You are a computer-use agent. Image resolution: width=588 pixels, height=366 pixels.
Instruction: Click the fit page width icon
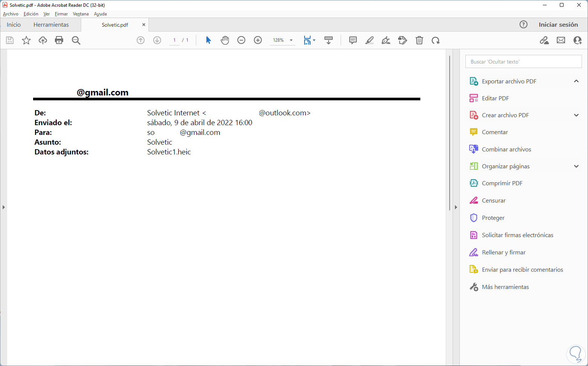pos(307,40)
